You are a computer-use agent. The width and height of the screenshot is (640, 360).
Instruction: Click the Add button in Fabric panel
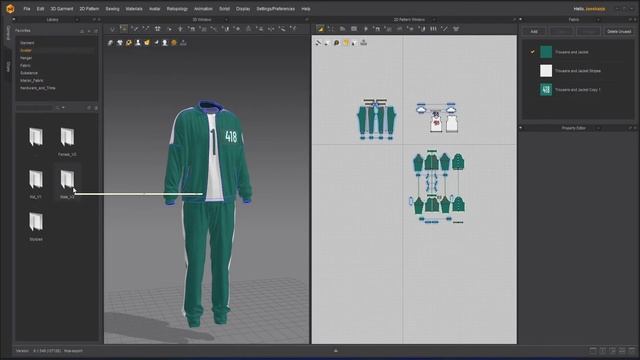click(x=534, y=31)
